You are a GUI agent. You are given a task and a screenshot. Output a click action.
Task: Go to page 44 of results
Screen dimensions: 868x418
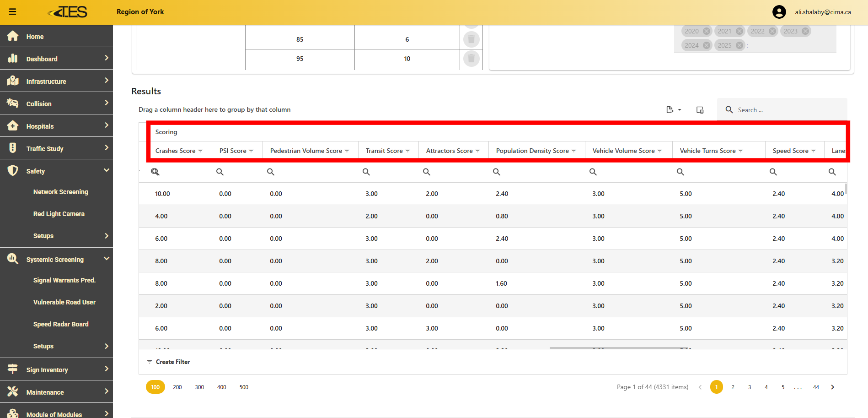(x=816, y=387)
